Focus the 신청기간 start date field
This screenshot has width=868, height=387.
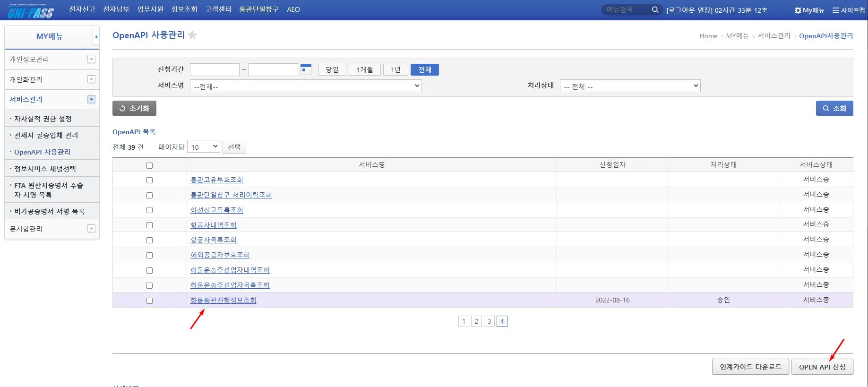point(215,70)
